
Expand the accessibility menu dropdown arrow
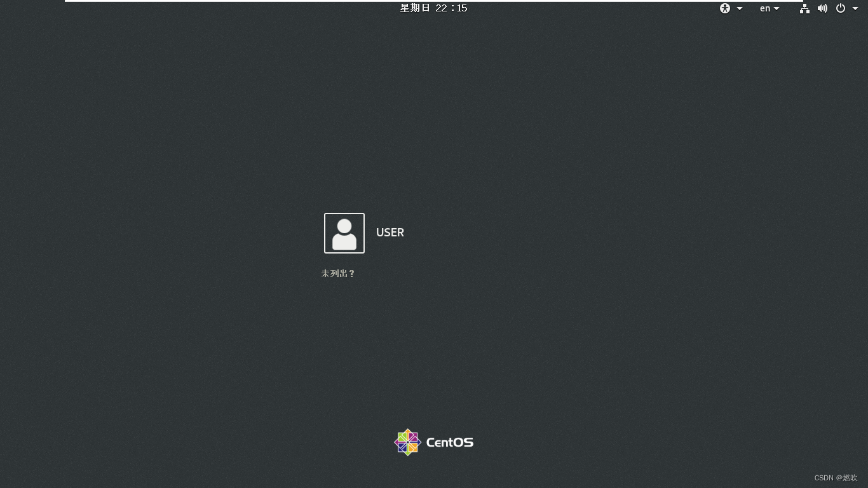[740, 9]
